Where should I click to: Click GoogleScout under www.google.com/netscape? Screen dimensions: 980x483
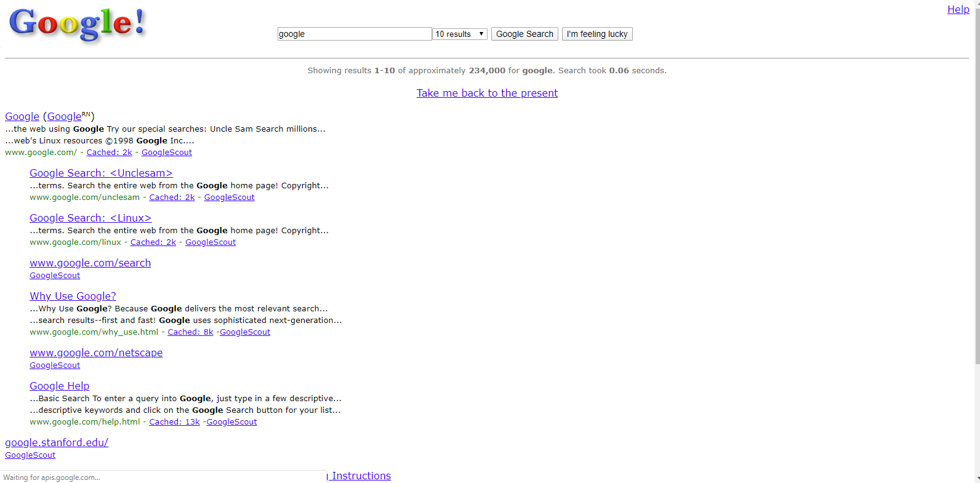[55, 365]
